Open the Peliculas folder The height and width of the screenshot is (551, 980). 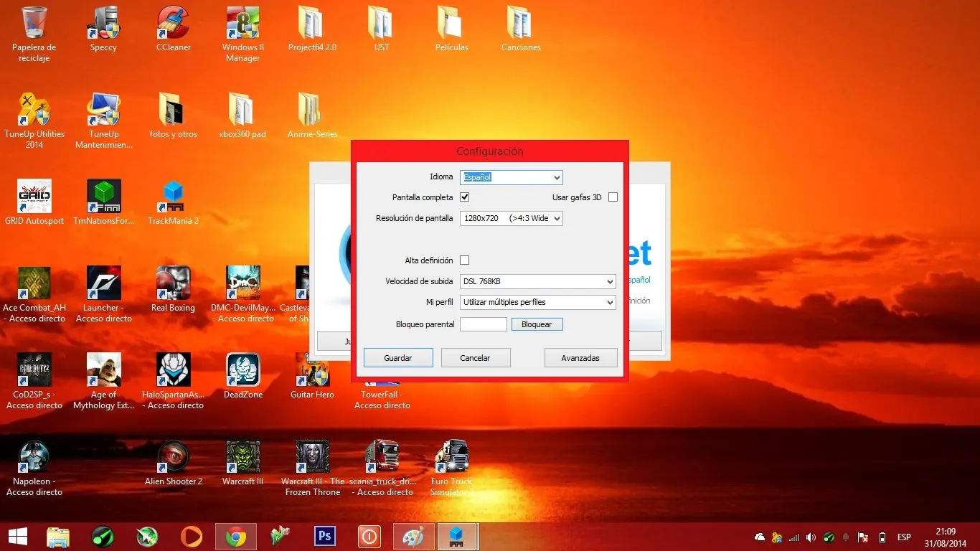click(451, 29)
